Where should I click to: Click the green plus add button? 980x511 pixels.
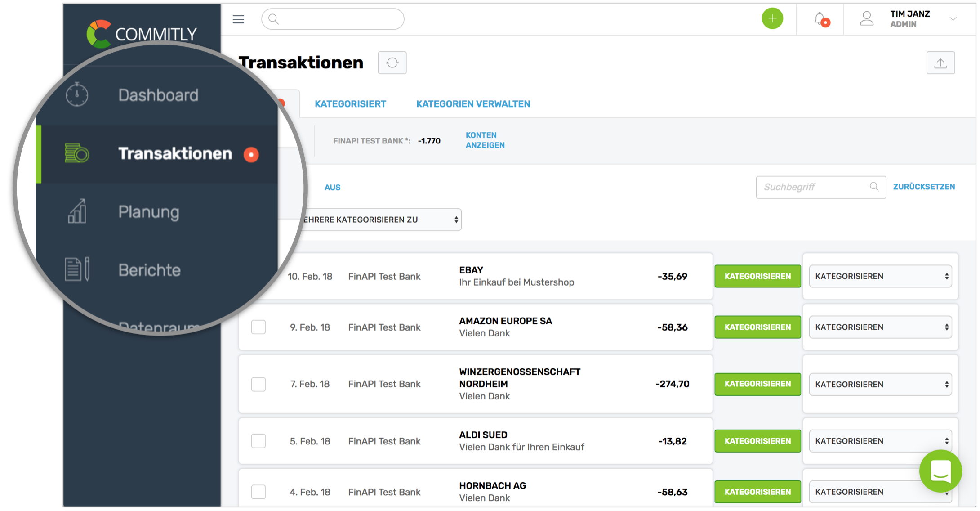pyautogui.click(x=772, y=19)
